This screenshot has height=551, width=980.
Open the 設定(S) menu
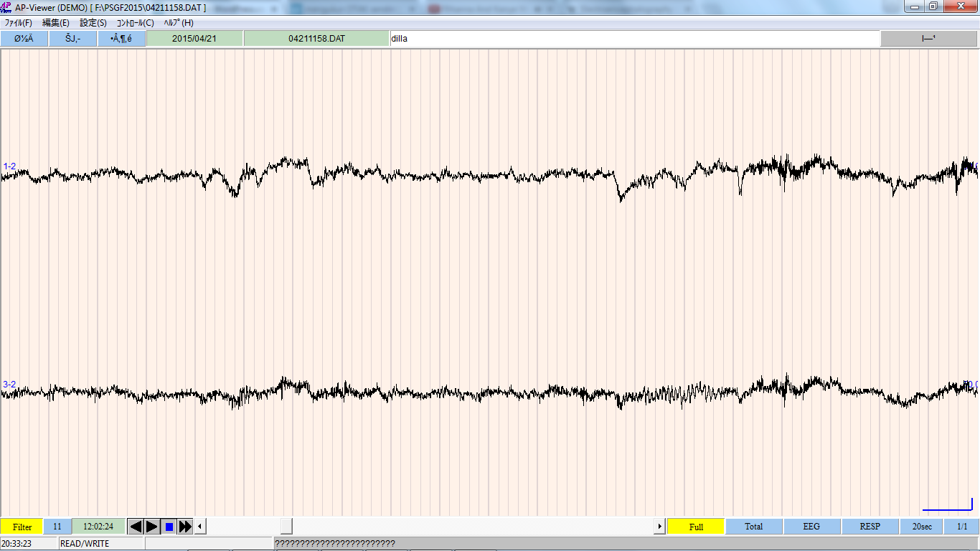coord(93,23)
